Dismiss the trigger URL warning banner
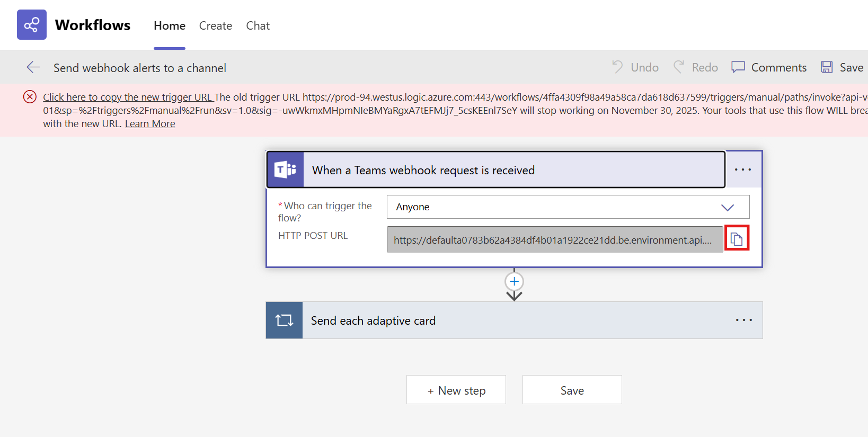 pyautogui.click(x=30, y=96)
